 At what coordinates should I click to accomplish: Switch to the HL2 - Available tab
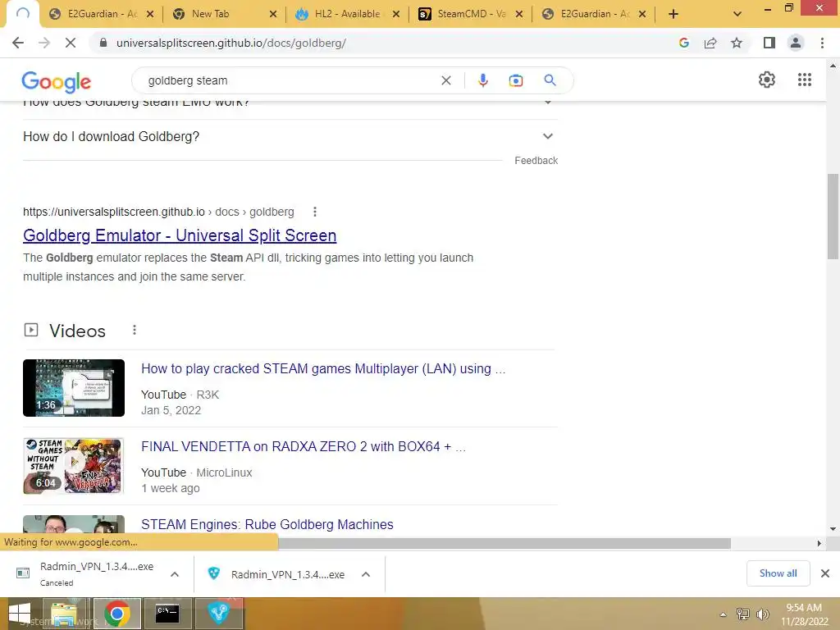click(347, 14)
